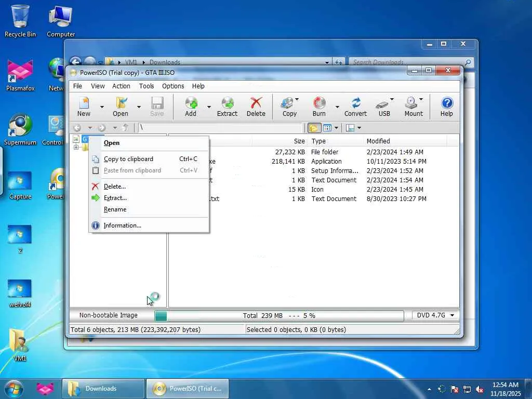Click the Action Center flag tray icon

click(455, 389)
